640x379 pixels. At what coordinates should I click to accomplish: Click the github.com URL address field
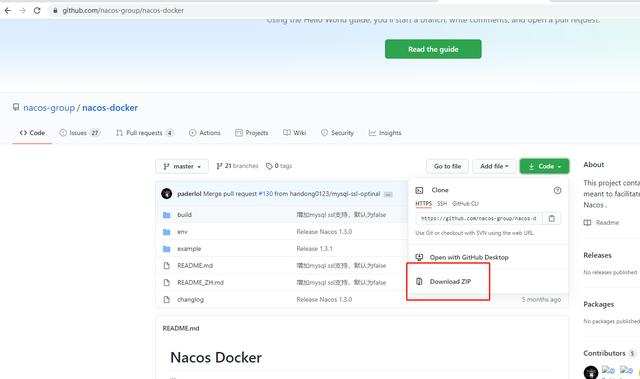tap(123, 11)
